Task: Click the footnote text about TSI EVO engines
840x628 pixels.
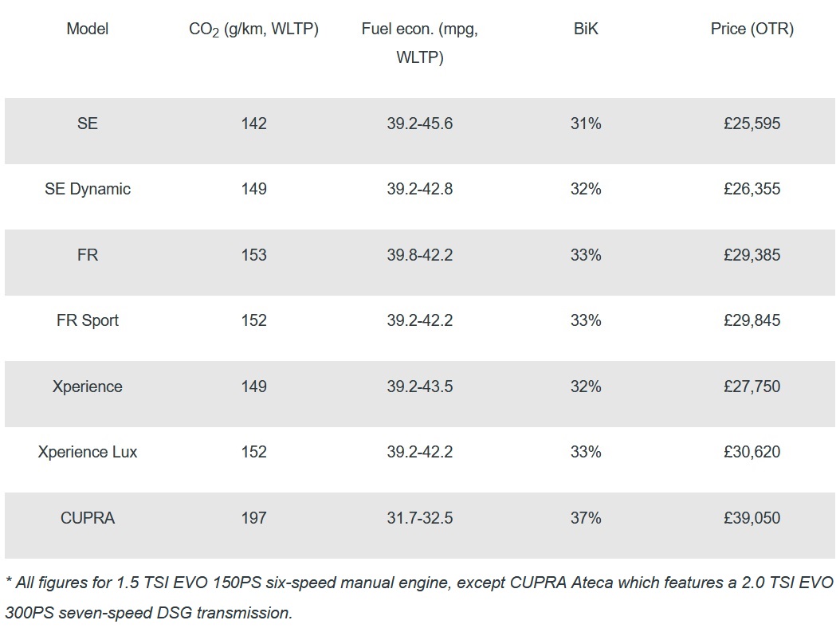Action: coord(419,598)
